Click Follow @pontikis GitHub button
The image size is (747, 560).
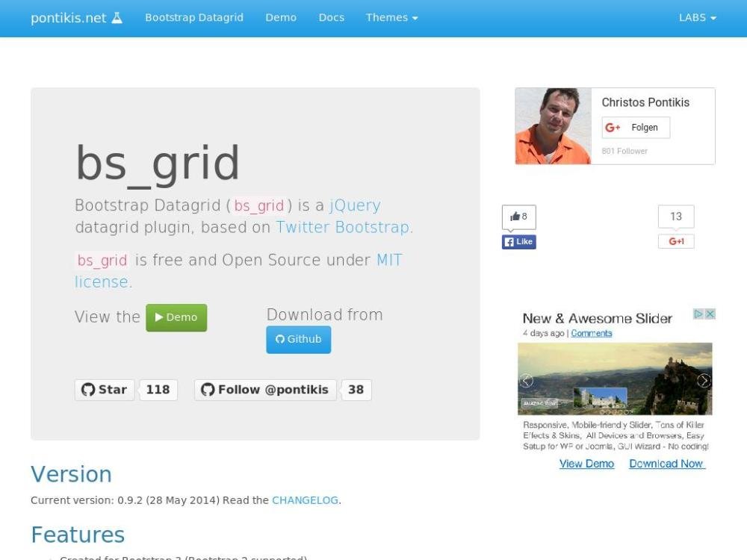click(265, 390)
